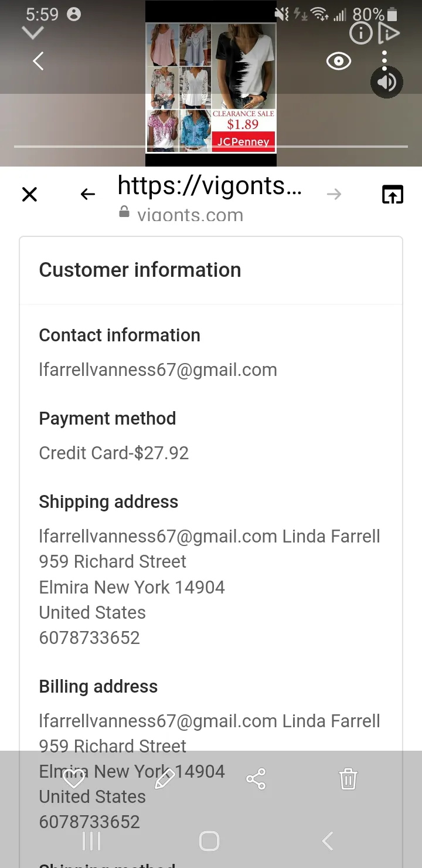Toggle the eye visibility icon
Viewport: 422px width, 868px height.
(339, 61)
